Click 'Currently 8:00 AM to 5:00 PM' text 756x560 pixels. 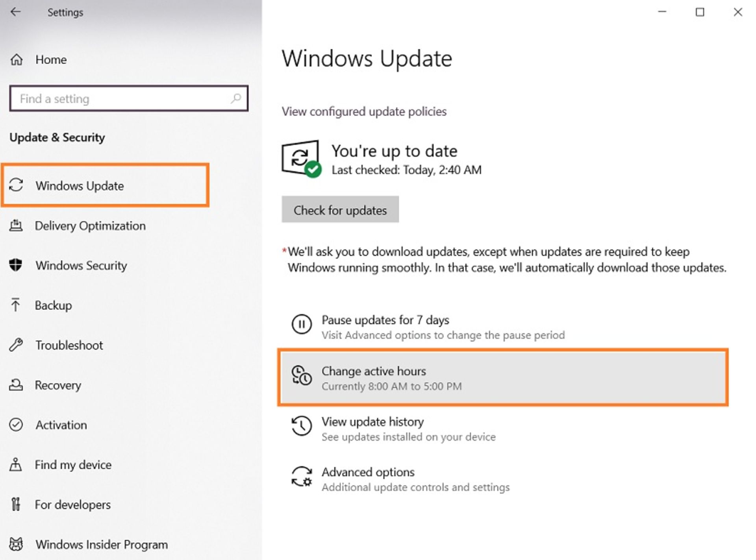(392, 386)
